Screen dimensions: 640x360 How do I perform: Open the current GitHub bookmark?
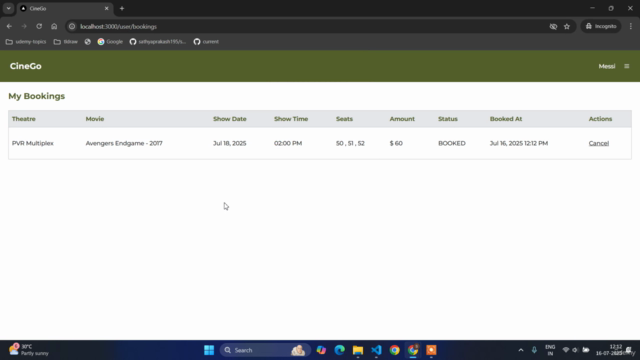pyautogui.click(x=206, y=42)
